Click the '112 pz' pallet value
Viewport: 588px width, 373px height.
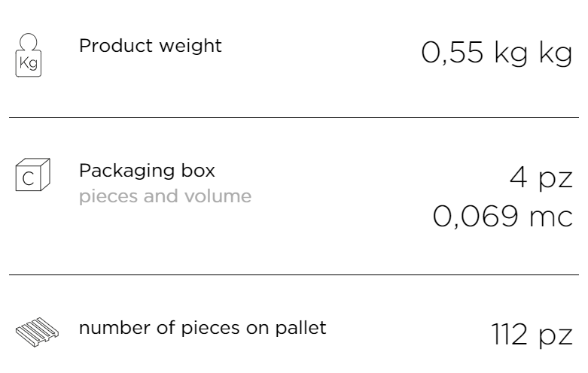point(532,334)
